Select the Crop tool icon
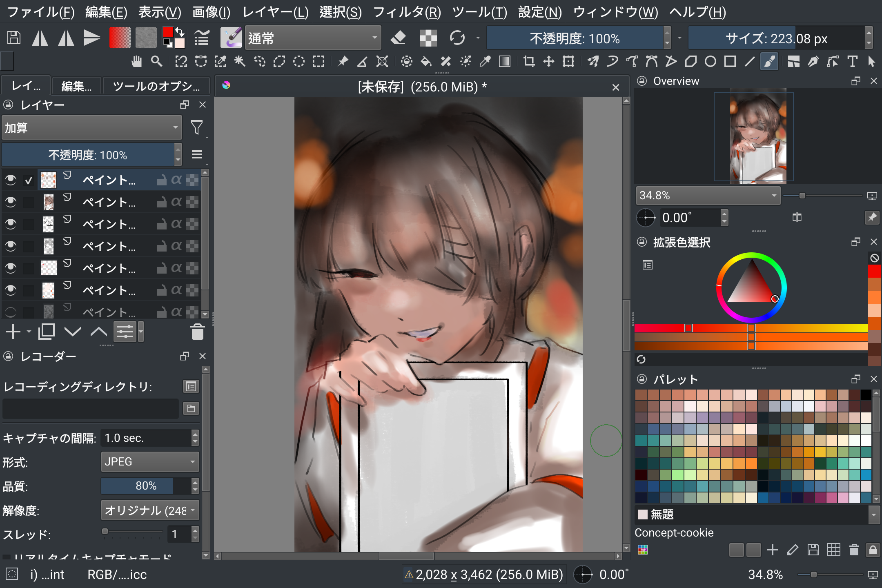The width and height of the screenshot is (882, 588). [529, 62]
